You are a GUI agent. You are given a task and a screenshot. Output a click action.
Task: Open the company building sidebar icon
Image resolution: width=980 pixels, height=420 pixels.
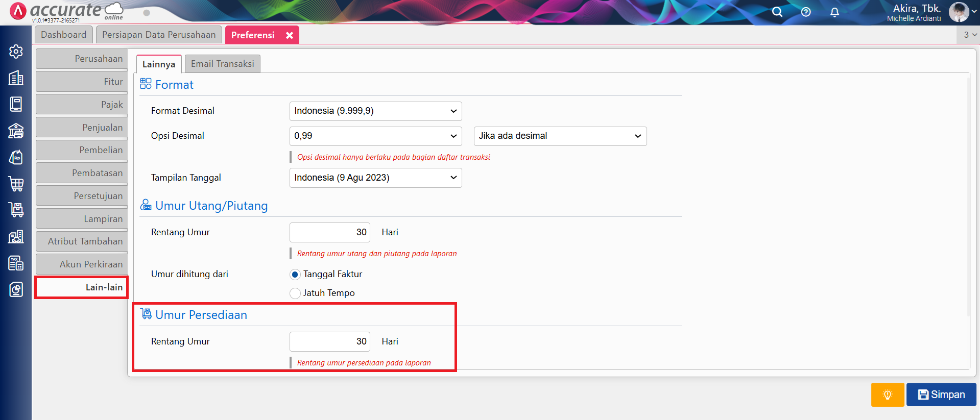[x=16, y=78]
